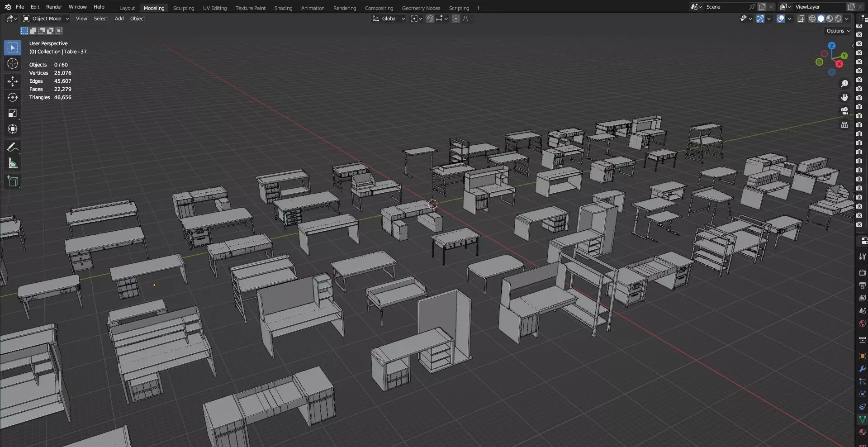Switch to solid viewport shading
This screenshot has width=868, height=447.
coord(821,19)
